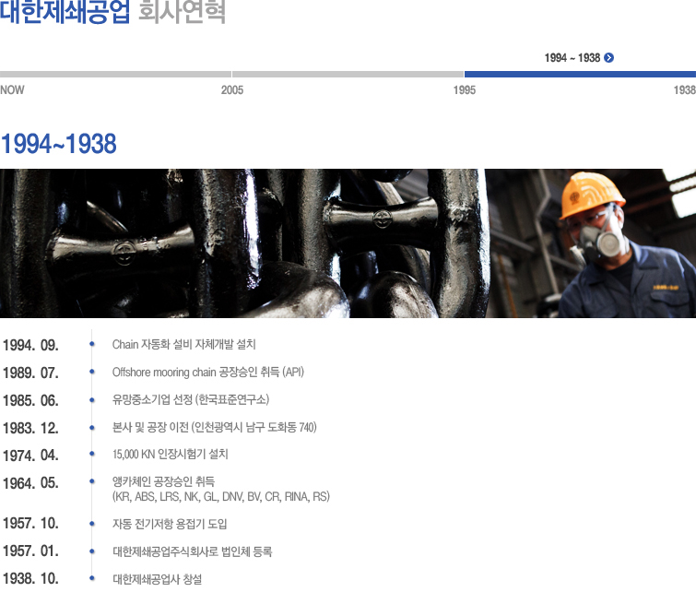The height and width of the screenshot is (616, 696).
Task: Select the blue 1995–1938 timeline segment
Action: [580, 74]
